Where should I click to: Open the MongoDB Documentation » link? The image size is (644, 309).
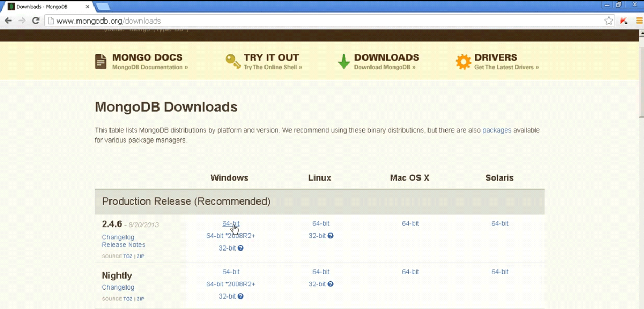tap(150, 67)
